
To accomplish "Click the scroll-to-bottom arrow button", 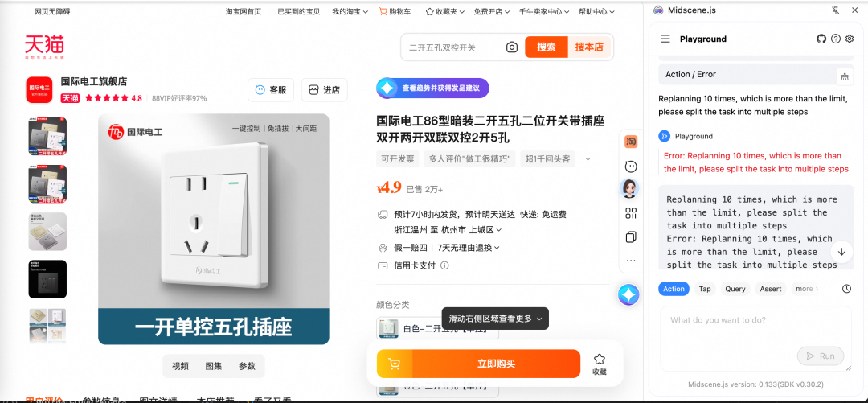I will (841, 251).
